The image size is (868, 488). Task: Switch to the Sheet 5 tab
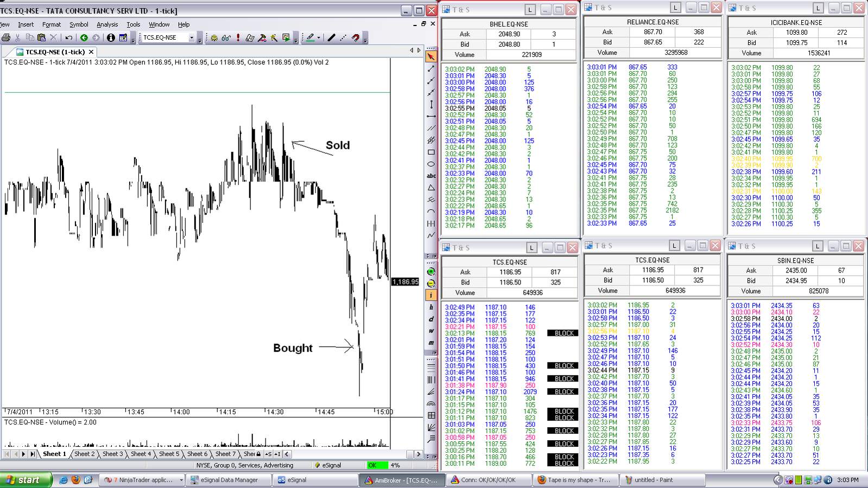169,454
